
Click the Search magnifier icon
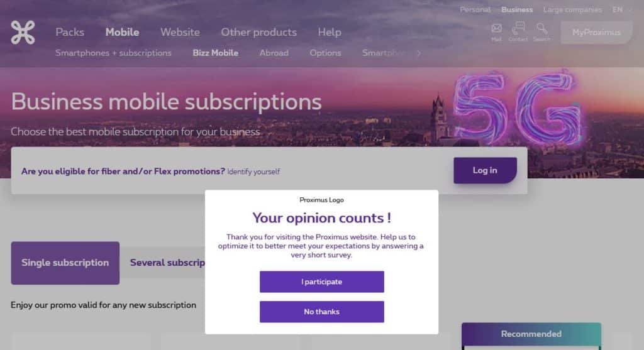tap(541, 31)
